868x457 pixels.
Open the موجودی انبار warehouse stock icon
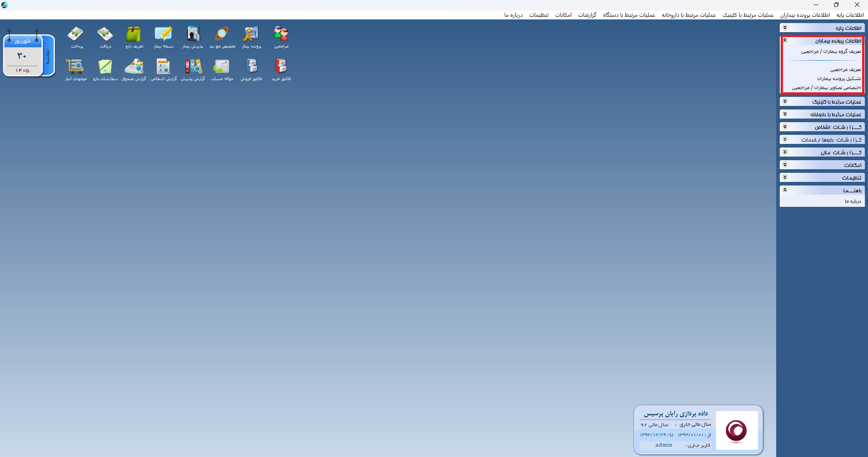[x=76, y=70]
